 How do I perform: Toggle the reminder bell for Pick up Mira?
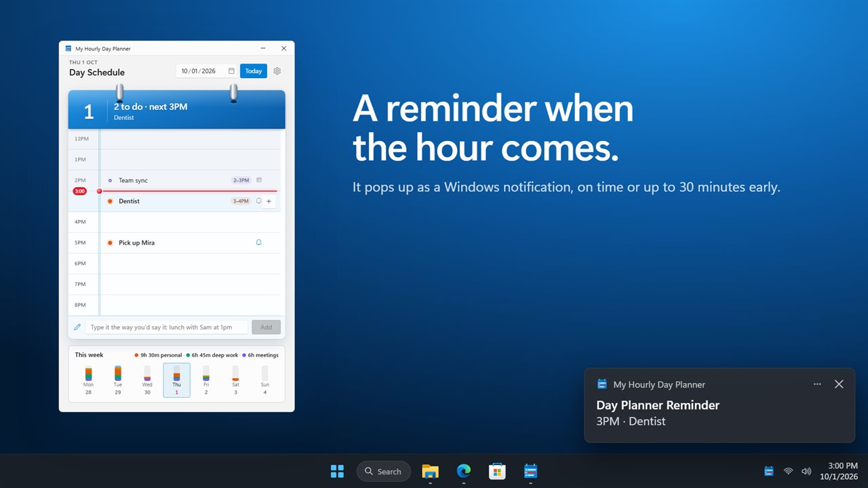click(258, 243)
